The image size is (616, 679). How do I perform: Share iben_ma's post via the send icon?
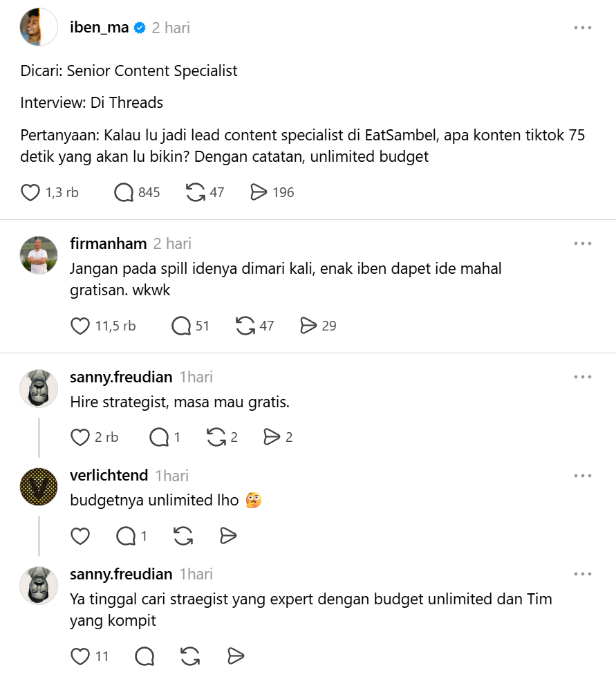(259, 192)
